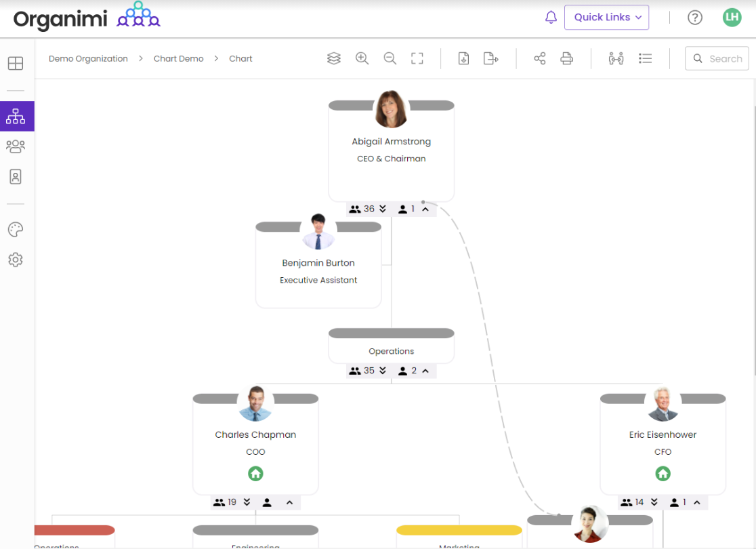Open the theme palette in sidebar
756x549 pixels.
pyautogui.click(x=16, y=230)
